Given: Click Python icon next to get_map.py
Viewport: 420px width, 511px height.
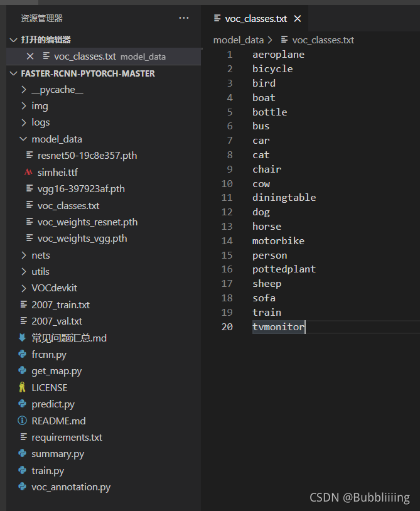Looking at the screenshot, I should click(23, 370).
